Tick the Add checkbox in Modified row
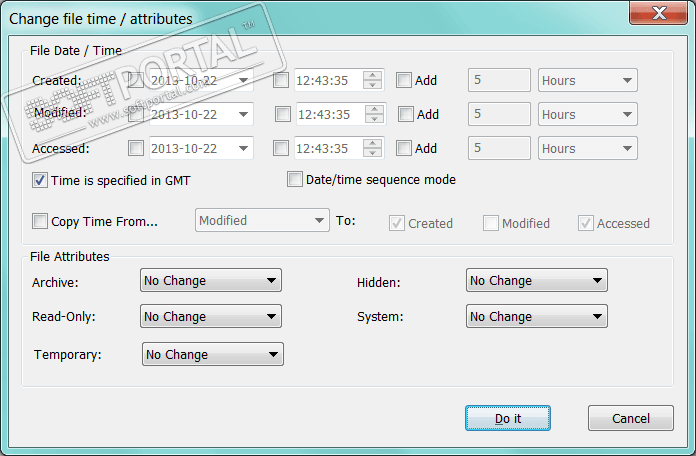Image resolution: width=696 pixels, height=456 pixels. 405,114
